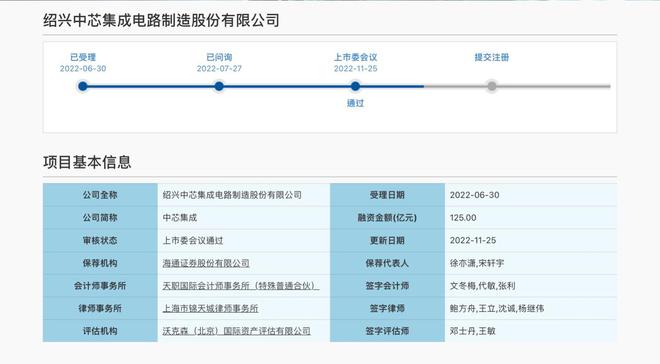Image resolution: width=660 pixels, height=364 pixels.
Task: Open the 沃克森（北京）国际资产评估有限公司 link
Action: pos(237,331)
